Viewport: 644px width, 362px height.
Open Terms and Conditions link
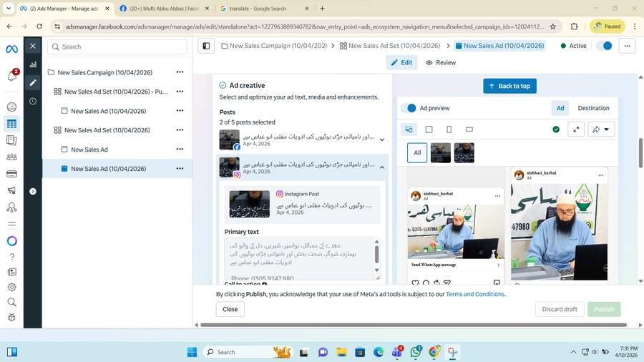[475, 294]
